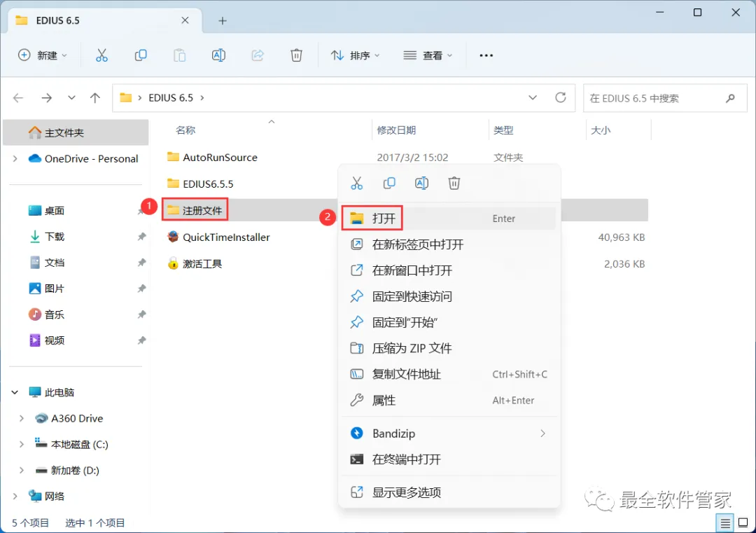Image resolution: width=756 pixels, height=533 pixels.
Task: Open a new tab with plus button
Action: [223, 21]
